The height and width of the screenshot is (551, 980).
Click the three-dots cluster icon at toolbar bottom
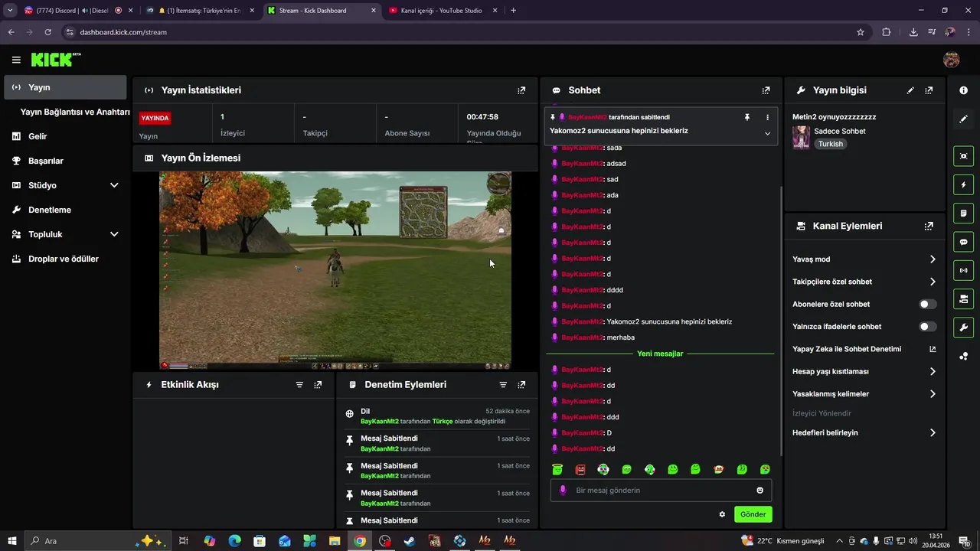pos(963,356)
